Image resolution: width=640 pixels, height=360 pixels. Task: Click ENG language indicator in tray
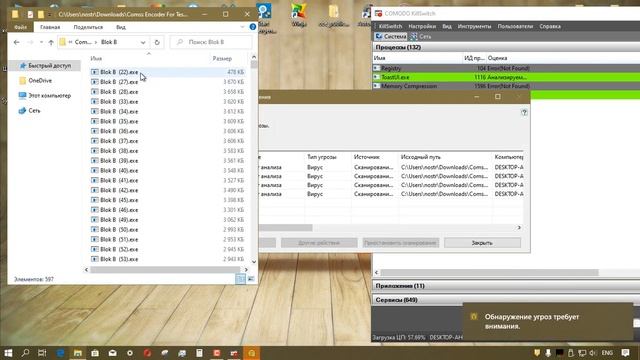(x=607, y=353)
